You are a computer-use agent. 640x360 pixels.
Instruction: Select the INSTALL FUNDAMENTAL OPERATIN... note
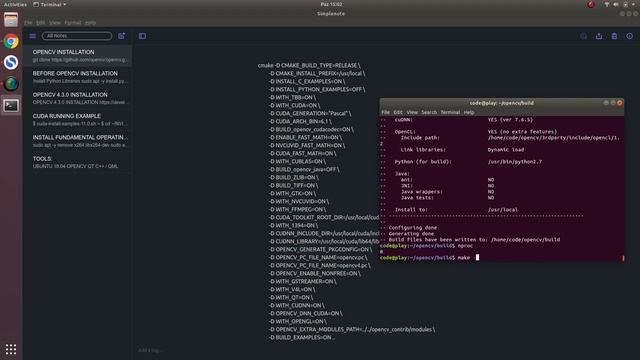[x=78, y=141]
